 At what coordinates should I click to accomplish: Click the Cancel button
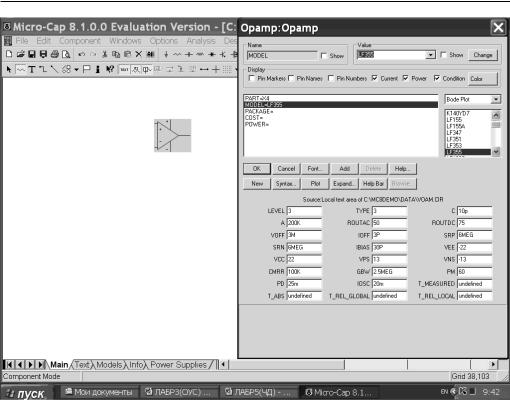point(286,169)
